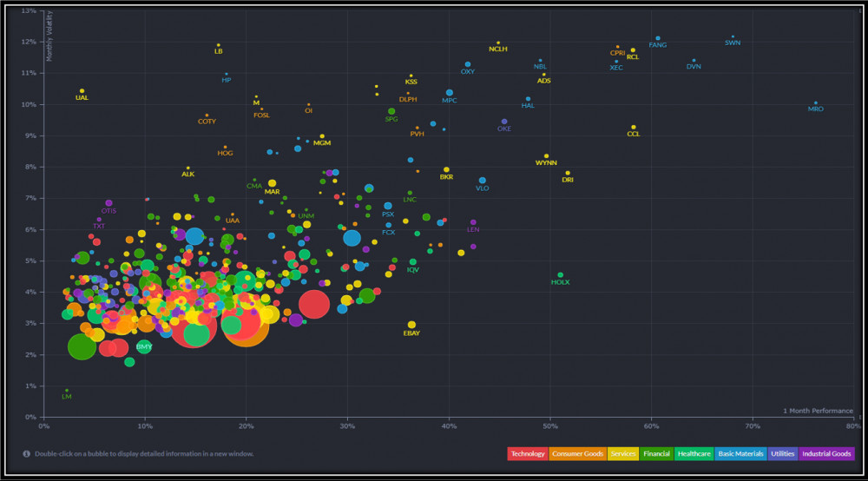This screenshot has height=481, width=868.
Task: Select the PSX bubble
Action: 388,206
